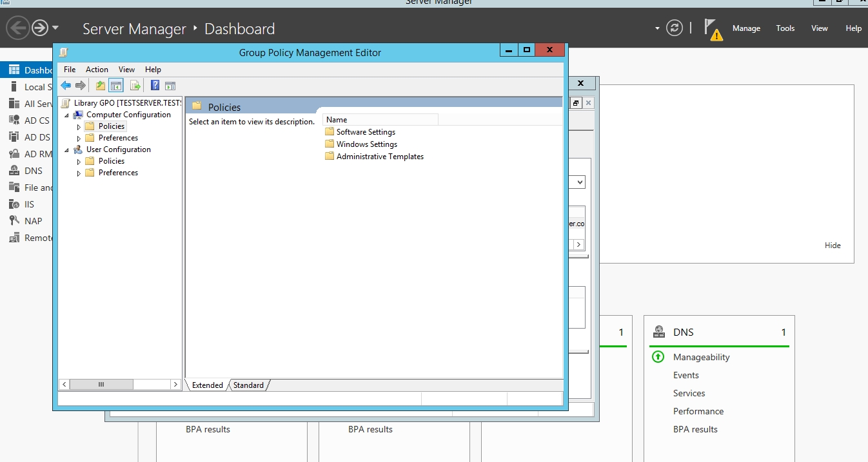Expand Policies under User Configuration
The image size is (868, 462).
[79, 161]
